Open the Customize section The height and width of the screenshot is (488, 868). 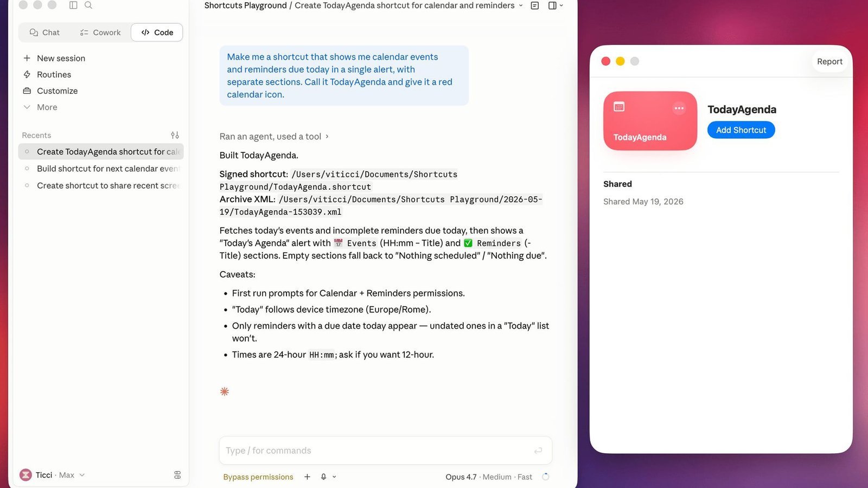click(50, 91)
